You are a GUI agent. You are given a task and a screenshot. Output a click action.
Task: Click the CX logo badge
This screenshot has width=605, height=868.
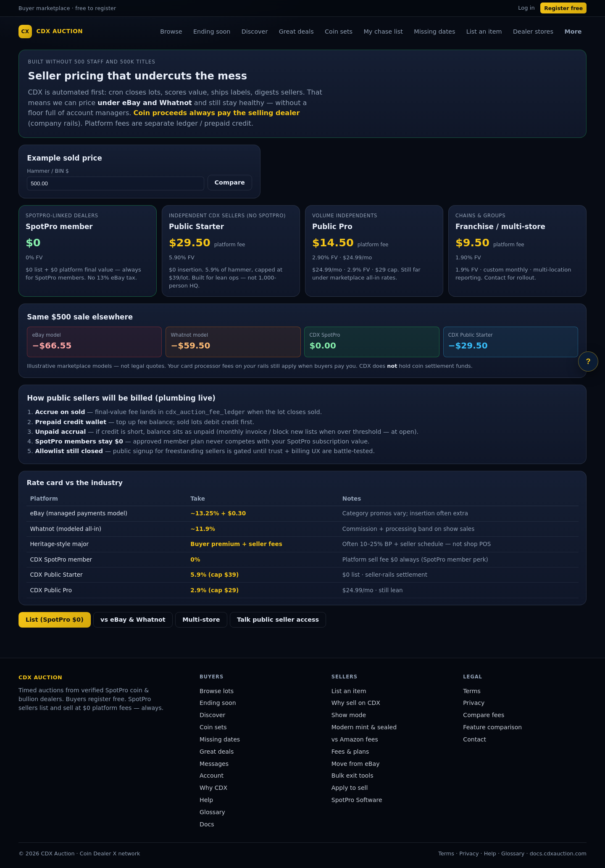click(x=25, y=32)
